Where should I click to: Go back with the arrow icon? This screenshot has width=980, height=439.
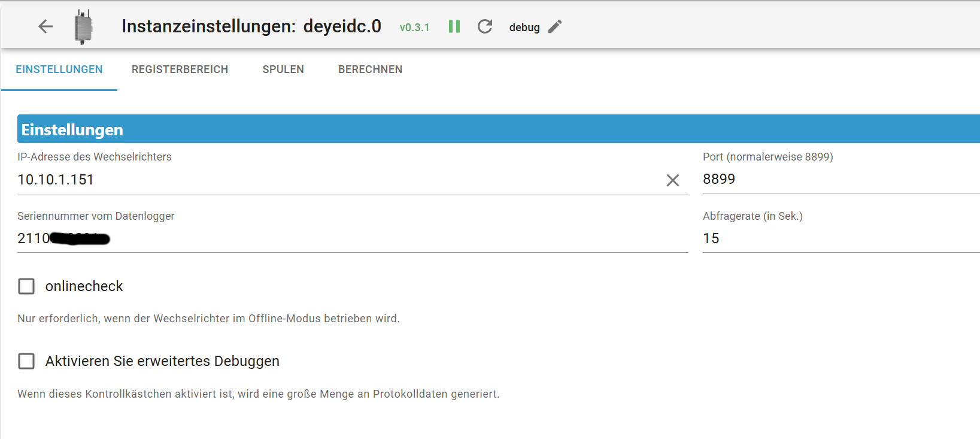[45, 26]
